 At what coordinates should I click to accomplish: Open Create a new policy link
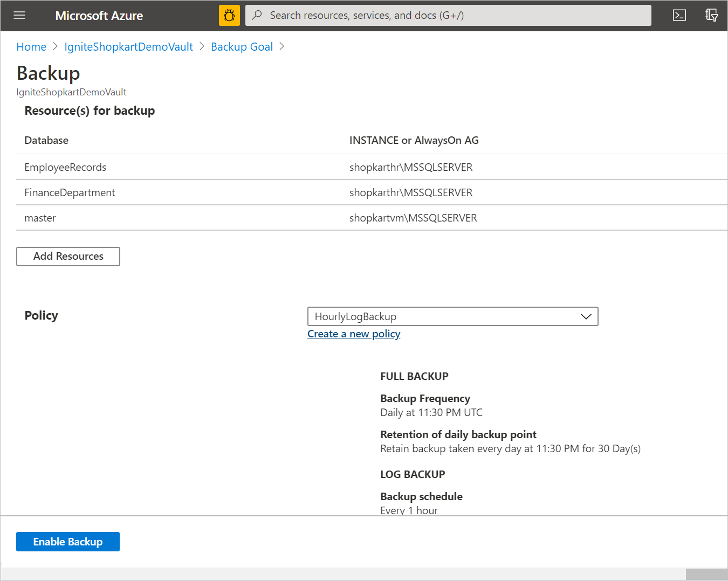coord(353,334)
